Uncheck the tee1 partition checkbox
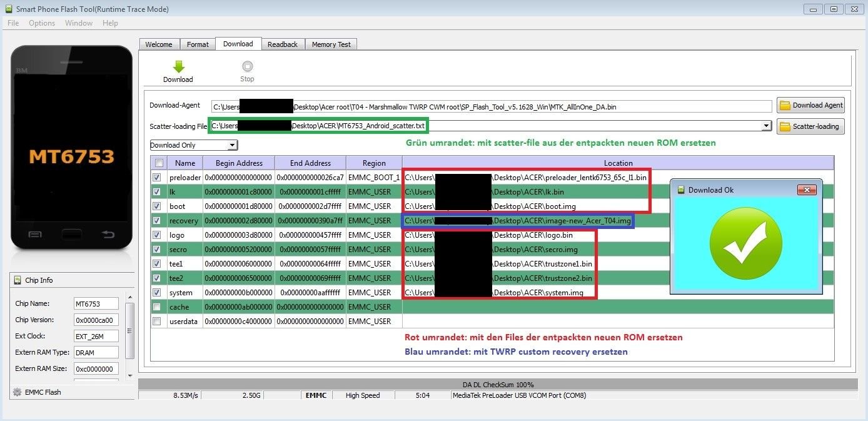The height and width of the screenshot is (421, 868). pyautogui.click(x=156, y=264)
